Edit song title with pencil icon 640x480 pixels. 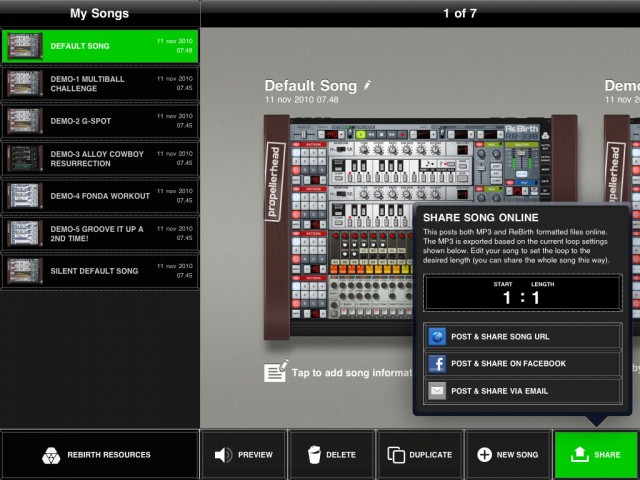point(367,85)
